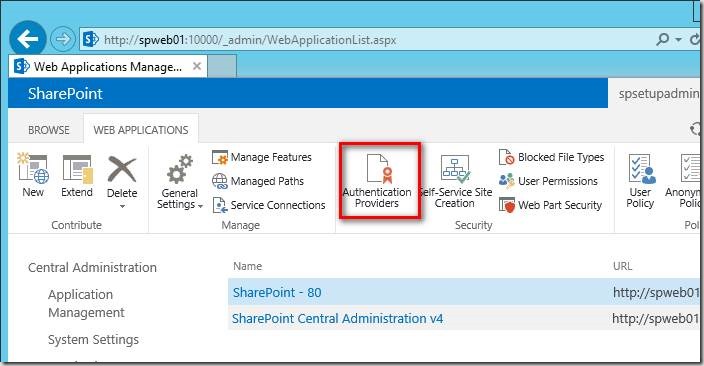Open Authentication Providers
This screenshot has height=366, width=704.
[x=377, y=181]
